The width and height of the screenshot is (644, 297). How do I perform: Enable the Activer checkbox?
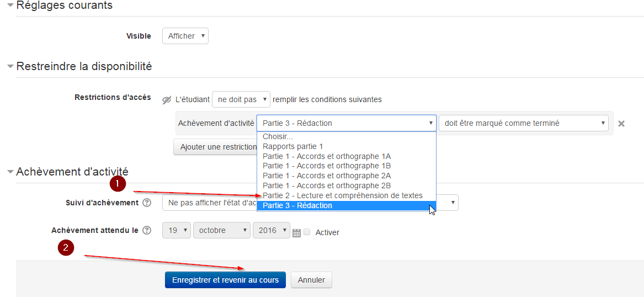pyautogui.click(x=307, y=232)
